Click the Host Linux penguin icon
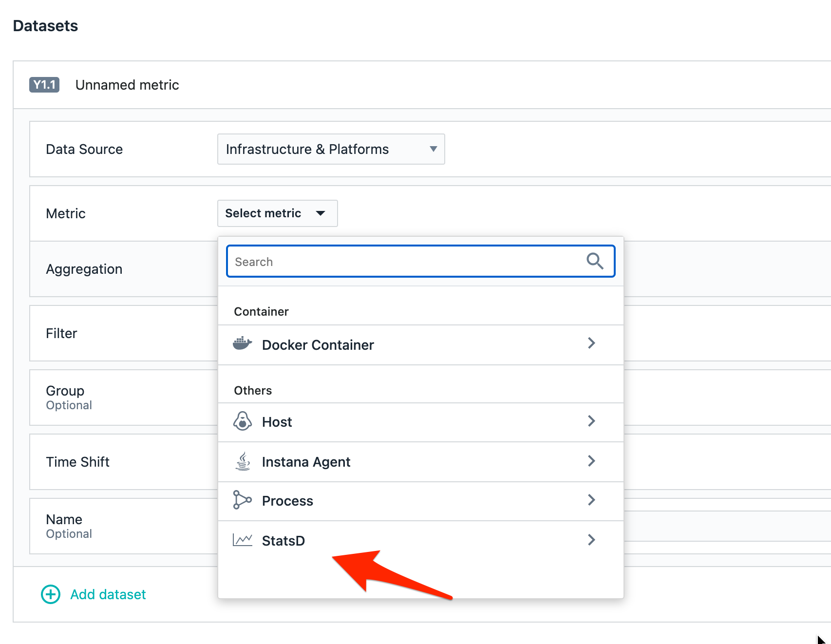This screenshot has width=831, height=644. click(x=242, y=421)
